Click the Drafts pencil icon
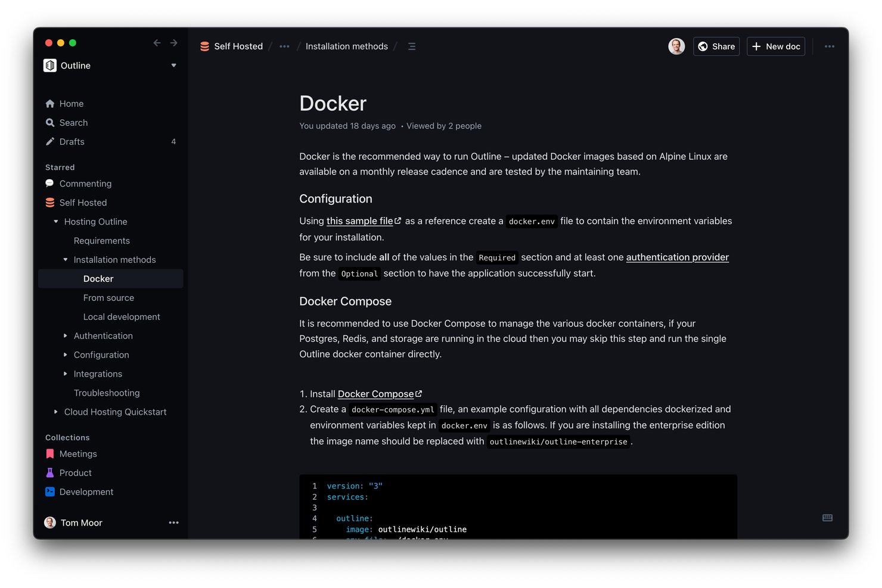882x588 pixels. [x=50, y=142]
